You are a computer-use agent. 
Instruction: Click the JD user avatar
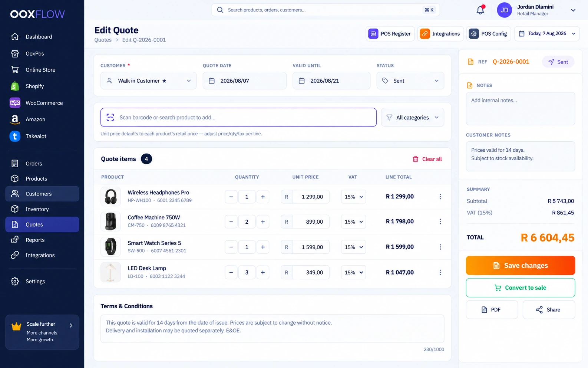pyautogui.click(x=504, y=10)
